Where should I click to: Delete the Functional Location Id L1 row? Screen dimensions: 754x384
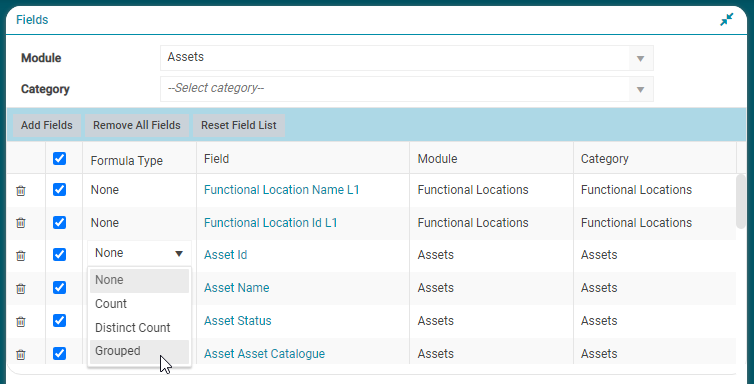[21, 223]
